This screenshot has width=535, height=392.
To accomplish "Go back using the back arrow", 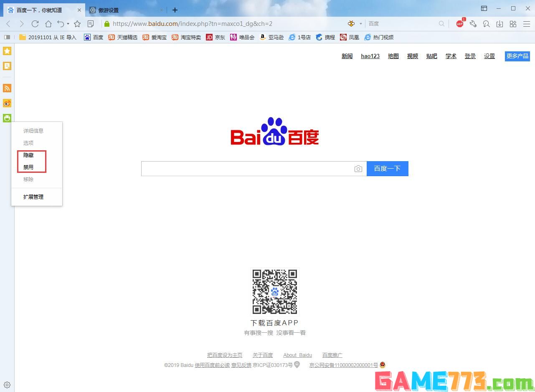I will [x=8, y=24].
